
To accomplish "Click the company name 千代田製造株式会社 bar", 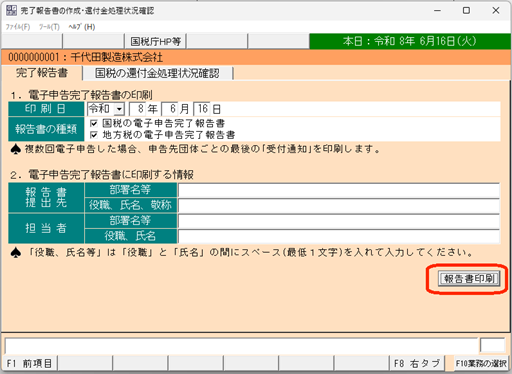I will tap(256, 57).
